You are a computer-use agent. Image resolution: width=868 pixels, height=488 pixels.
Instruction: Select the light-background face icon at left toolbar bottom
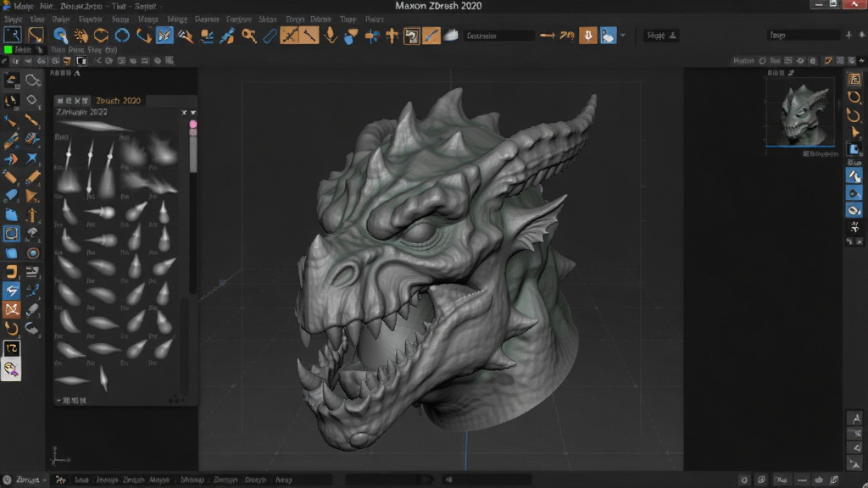coord(11,369)
